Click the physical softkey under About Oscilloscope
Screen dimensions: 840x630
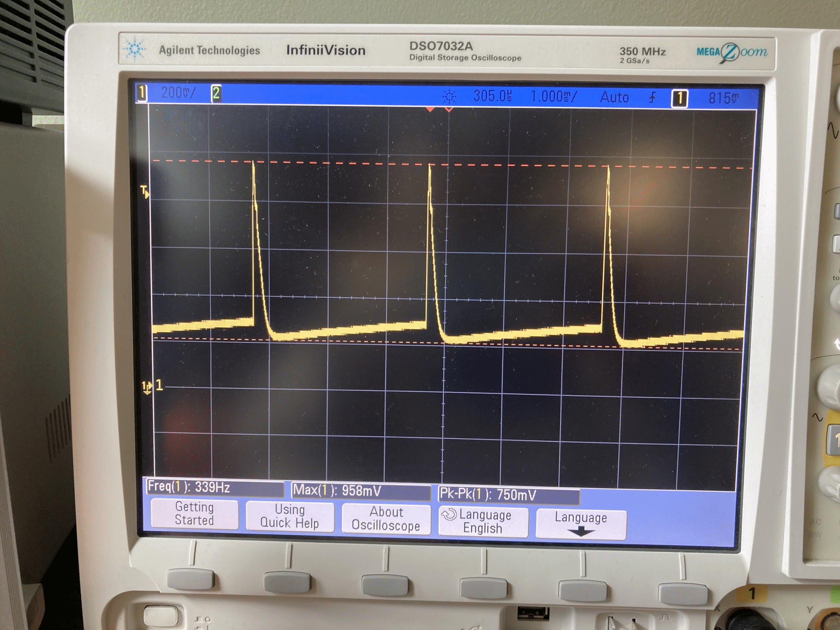click(x=385, y=585)
